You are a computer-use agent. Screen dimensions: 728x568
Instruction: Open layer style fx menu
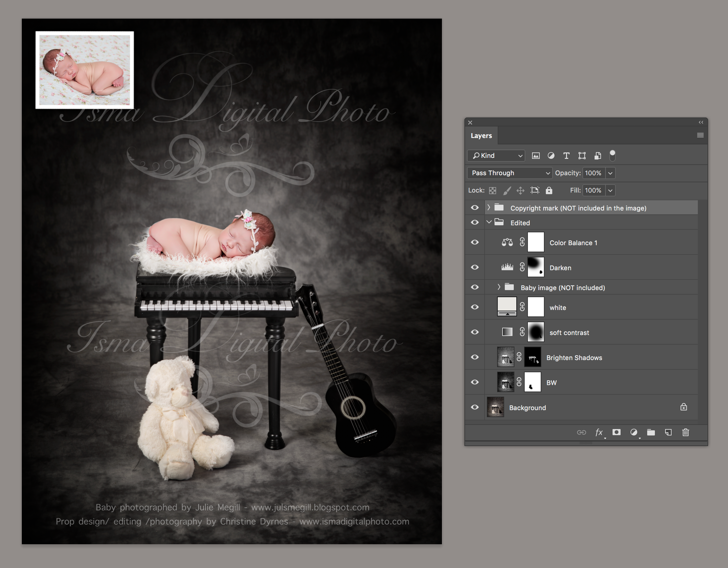pos(599,433)
